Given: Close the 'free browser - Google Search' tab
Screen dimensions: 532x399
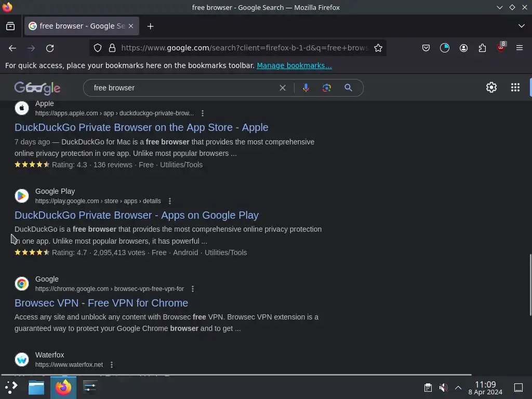Looking at the screenshot, I should pos(131,26).
